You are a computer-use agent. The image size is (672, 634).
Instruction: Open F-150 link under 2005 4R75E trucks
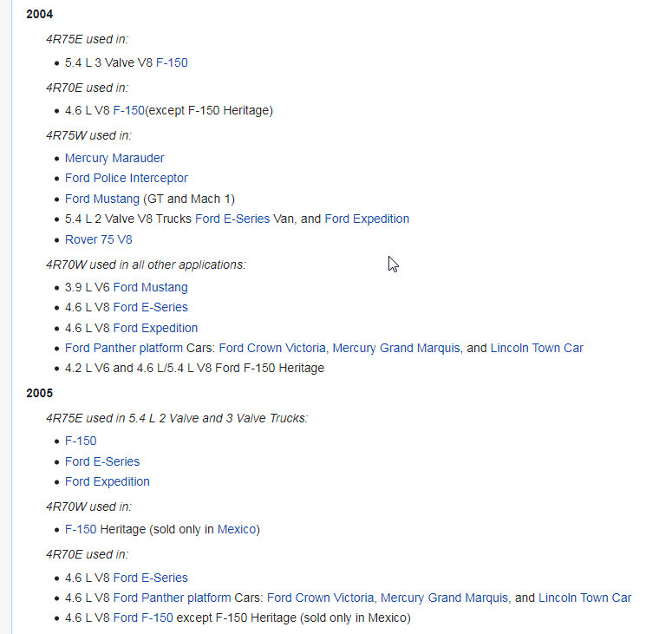point(81,441)
